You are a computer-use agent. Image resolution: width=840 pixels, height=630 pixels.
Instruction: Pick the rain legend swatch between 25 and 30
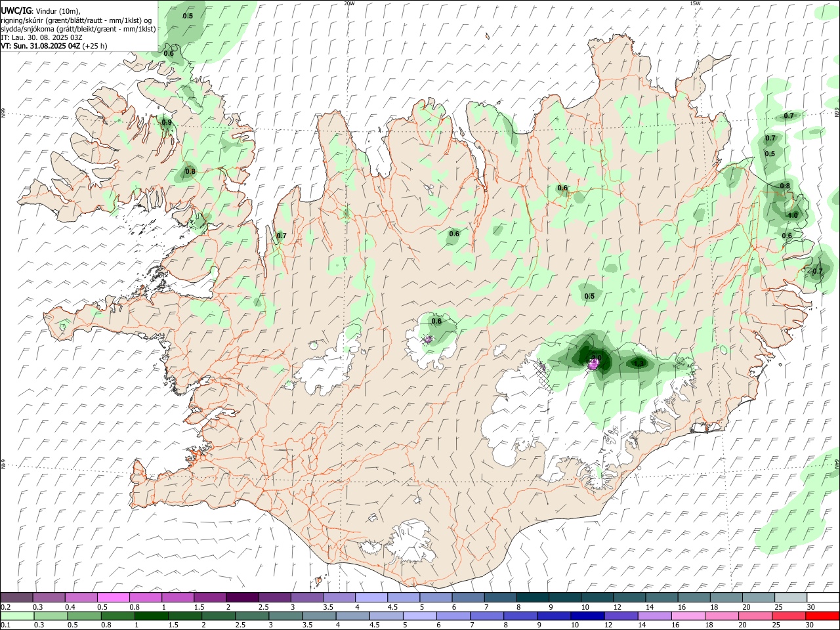click(788, 616)
